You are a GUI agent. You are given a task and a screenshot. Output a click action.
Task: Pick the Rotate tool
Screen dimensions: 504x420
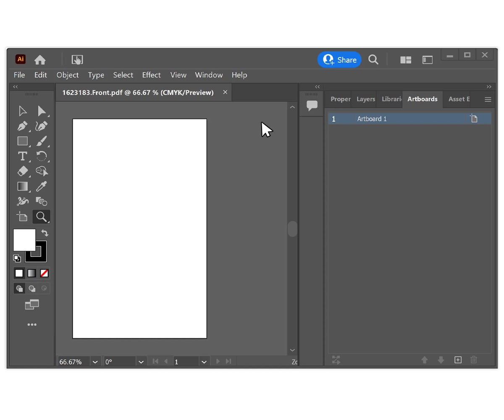(42, 156)
